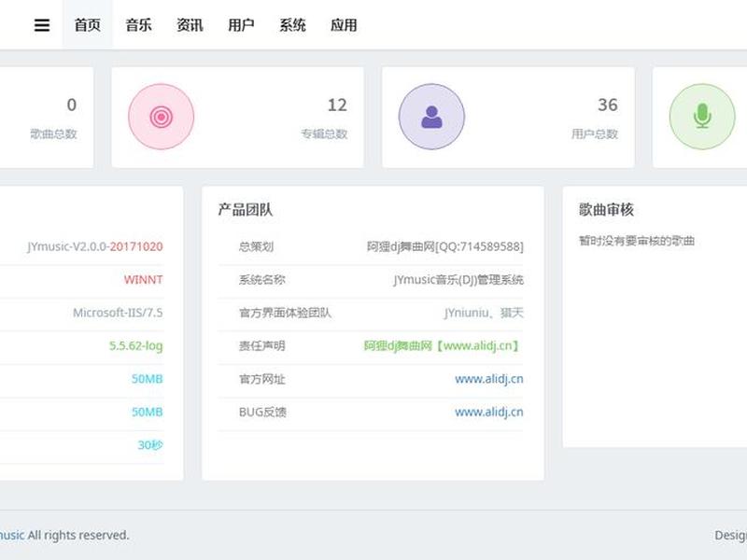Click the 暂时没有要审核的歌曲 message

coord(637,241)
